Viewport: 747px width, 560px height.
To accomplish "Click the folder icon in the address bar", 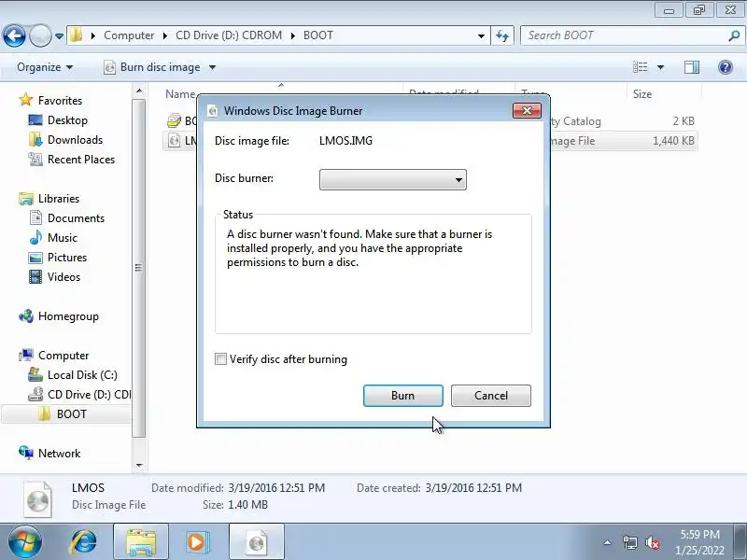I will click(x=76, y=35).
